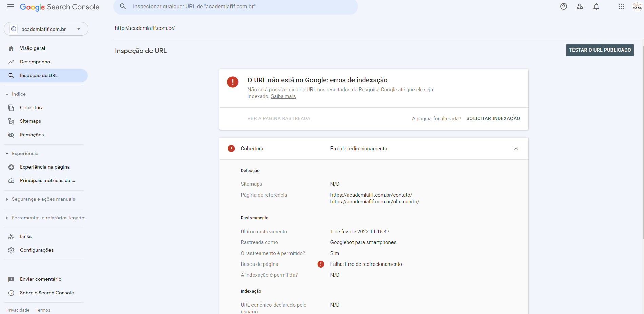Open the Termos link
Image resolution: width=644 pixels, height=314 pixels.
(x=43, y=310)
